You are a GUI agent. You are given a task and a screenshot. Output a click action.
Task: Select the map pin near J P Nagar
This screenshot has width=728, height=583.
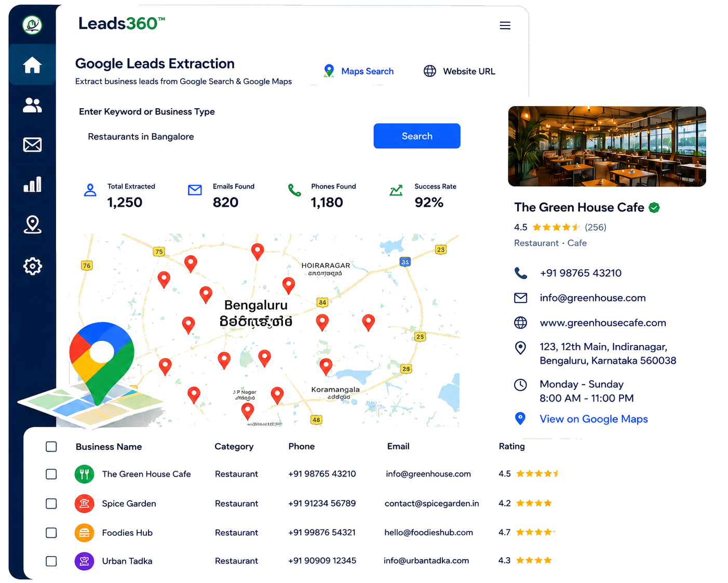[x=248, y=411]
